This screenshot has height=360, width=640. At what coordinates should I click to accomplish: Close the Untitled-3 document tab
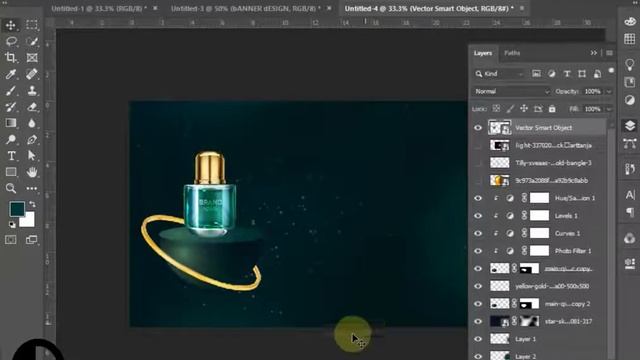[x=329, y=8]
